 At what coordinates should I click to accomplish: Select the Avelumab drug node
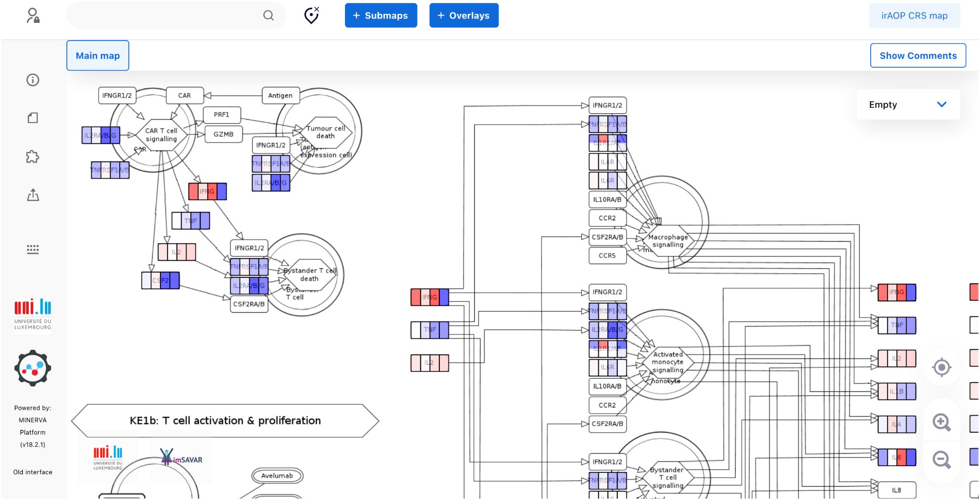[277, 476]
